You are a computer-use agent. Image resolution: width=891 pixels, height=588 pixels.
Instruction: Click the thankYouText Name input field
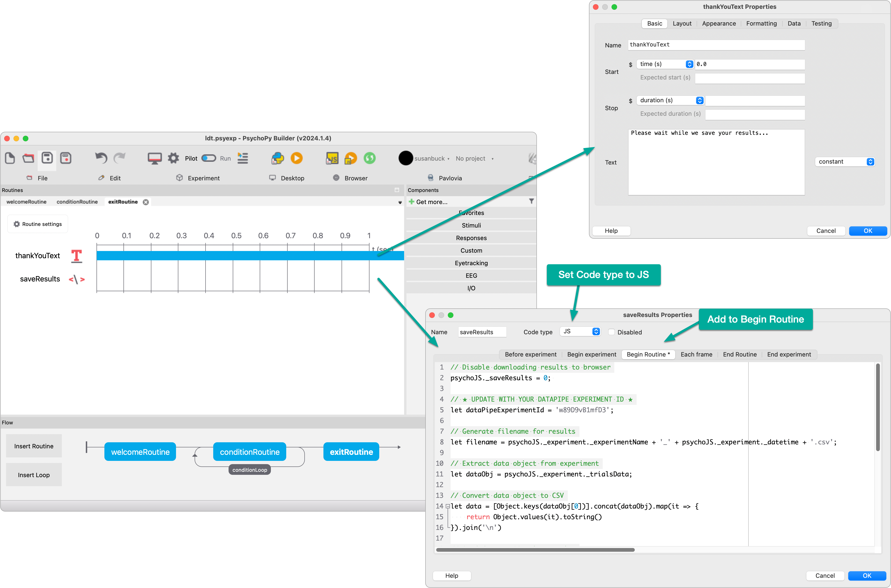716,45
